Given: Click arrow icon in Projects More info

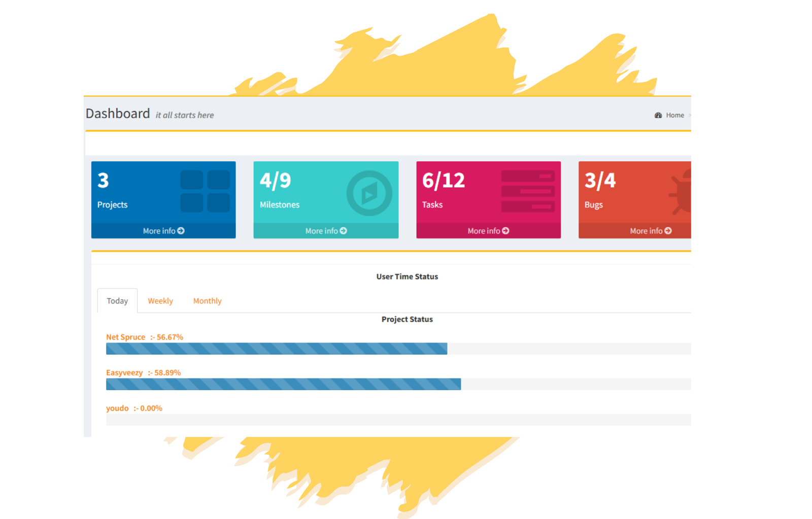Looking at the screenshot, I should click(181, 231).
